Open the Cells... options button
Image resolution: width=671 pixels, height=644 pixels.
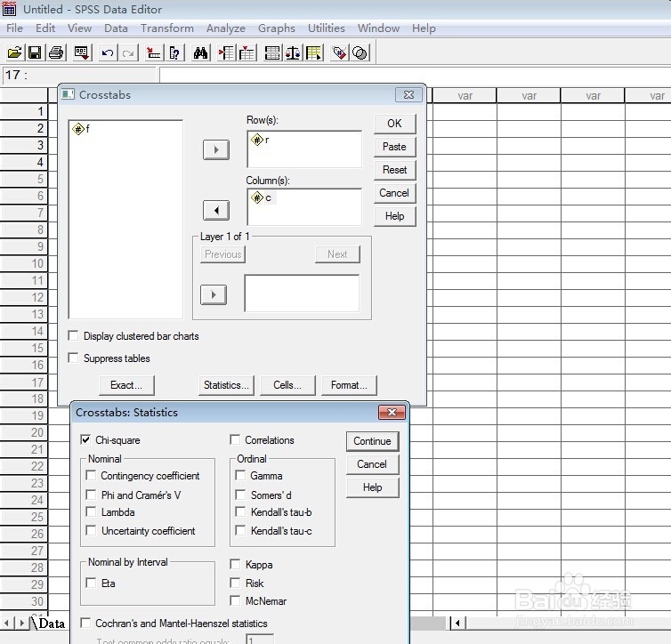click(x=287, y=385)
